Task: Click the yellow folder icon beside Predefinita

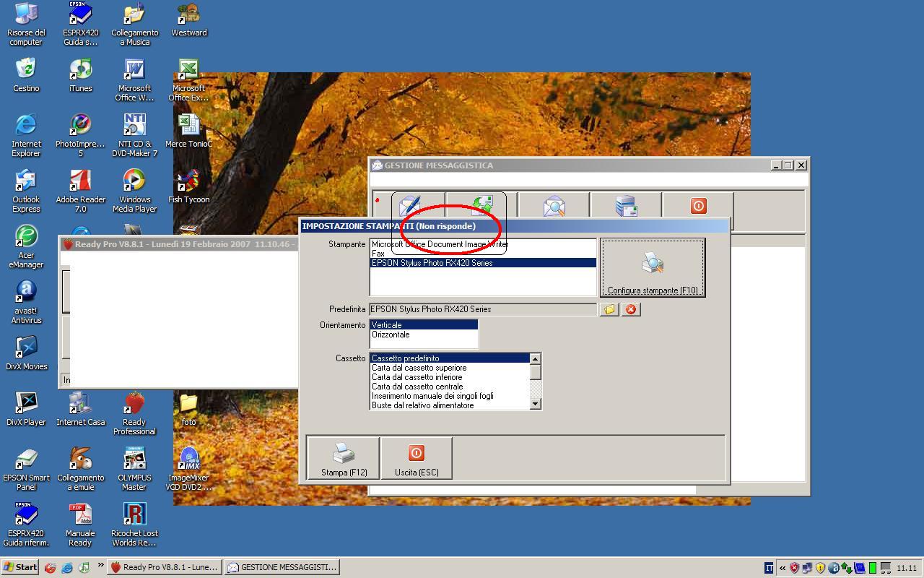Action: (x=609, y=309)
